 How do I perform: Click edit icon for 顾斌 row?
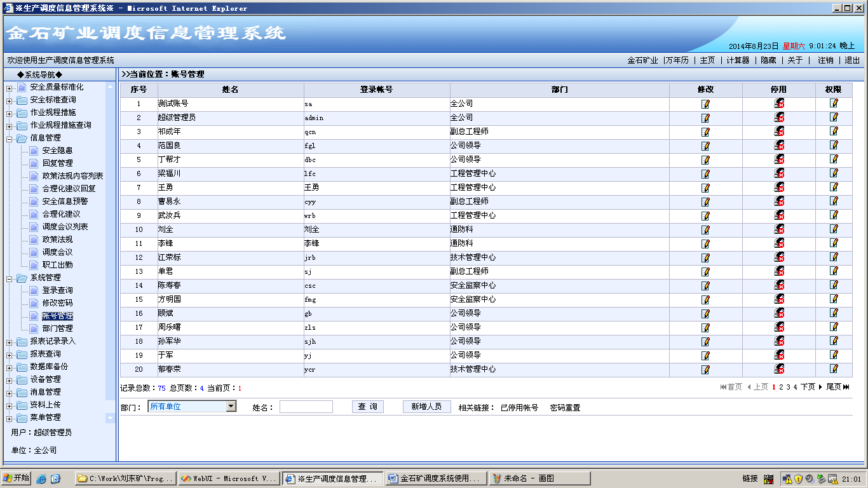pyautogui.click(x=705, y=313)
